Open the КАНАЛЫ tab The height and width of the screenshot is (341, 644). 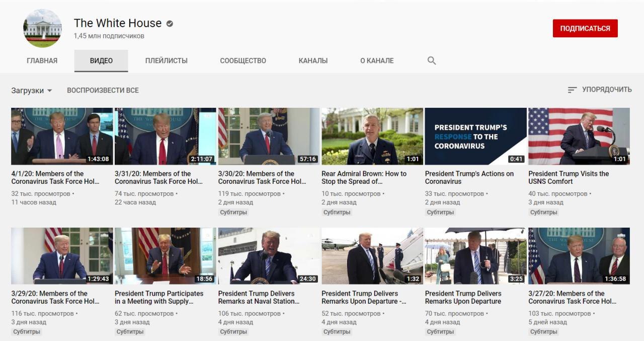tap(313, 60)
